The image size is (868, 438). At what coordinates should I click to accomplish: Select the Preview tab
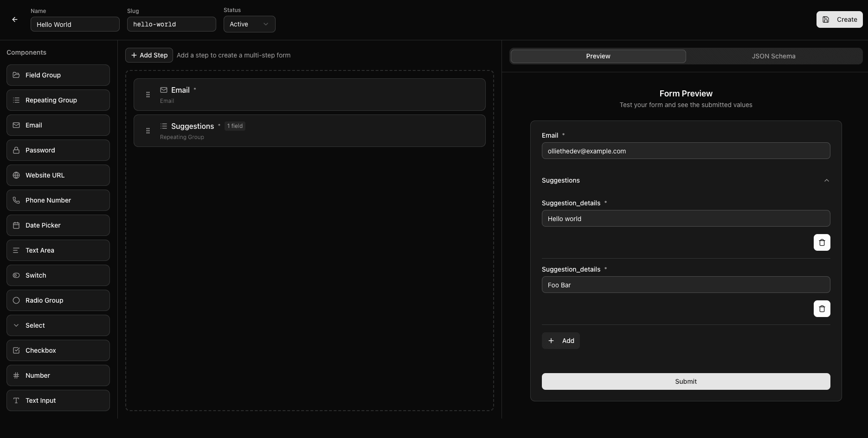point(598,56)
